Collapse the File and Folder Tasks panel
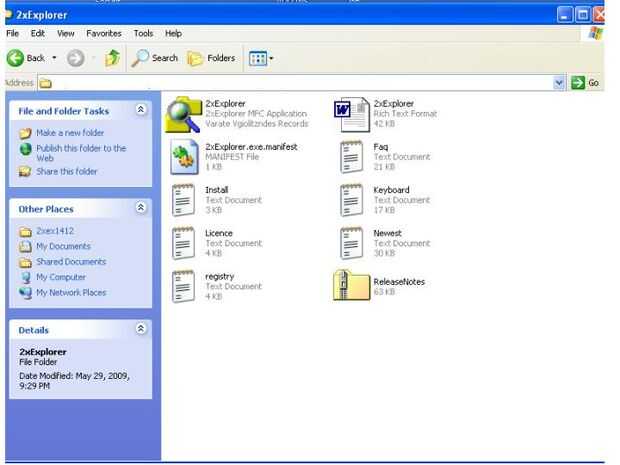The width and height of the screenshot is (620, 465). [x=140, y=110]
